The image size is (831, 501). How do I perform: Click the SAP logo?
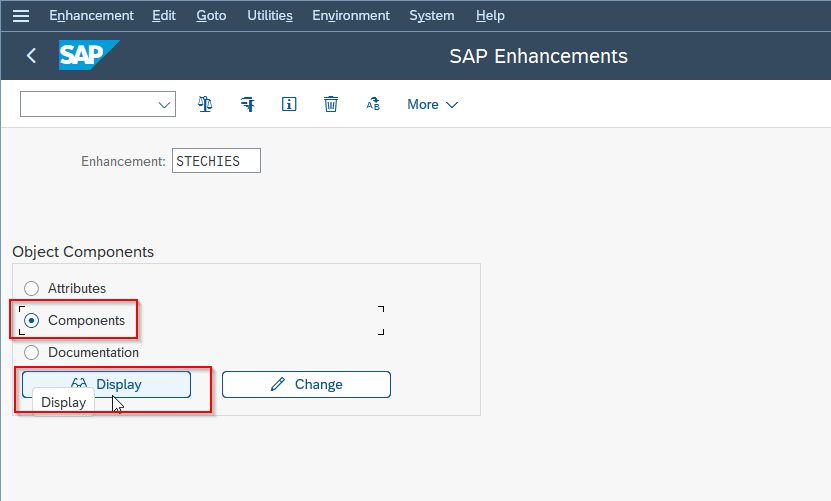(x=89, y=55)
